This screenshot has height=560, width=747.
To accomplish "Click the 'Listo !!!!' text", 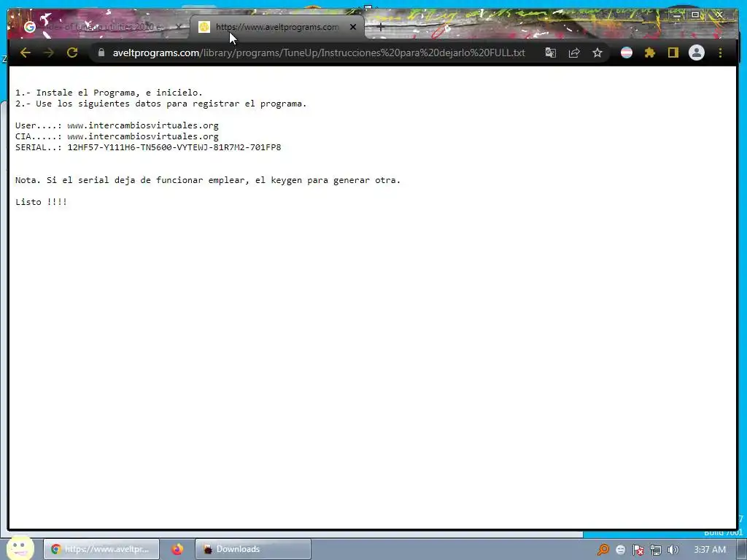I will click(41, 202).
